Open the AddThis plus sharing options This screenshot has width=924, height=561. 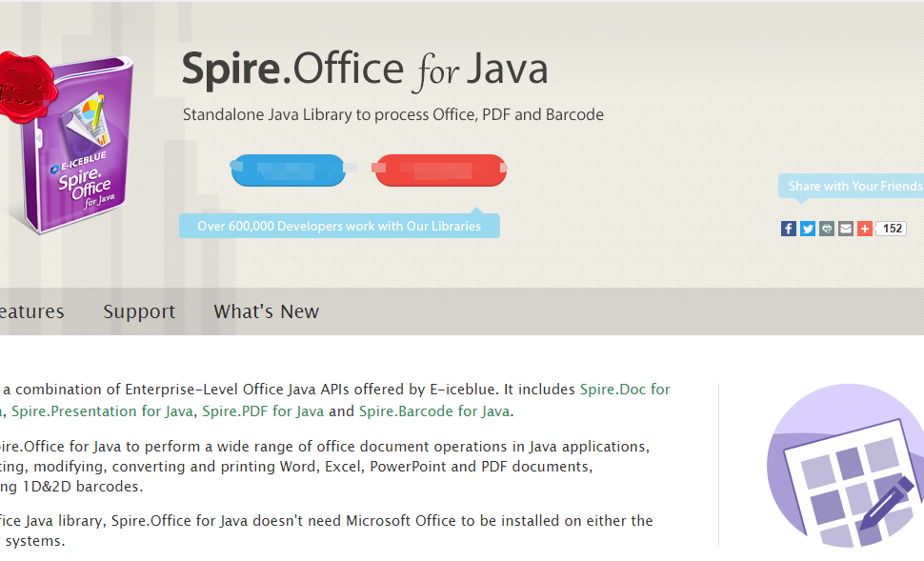point(864,228)
